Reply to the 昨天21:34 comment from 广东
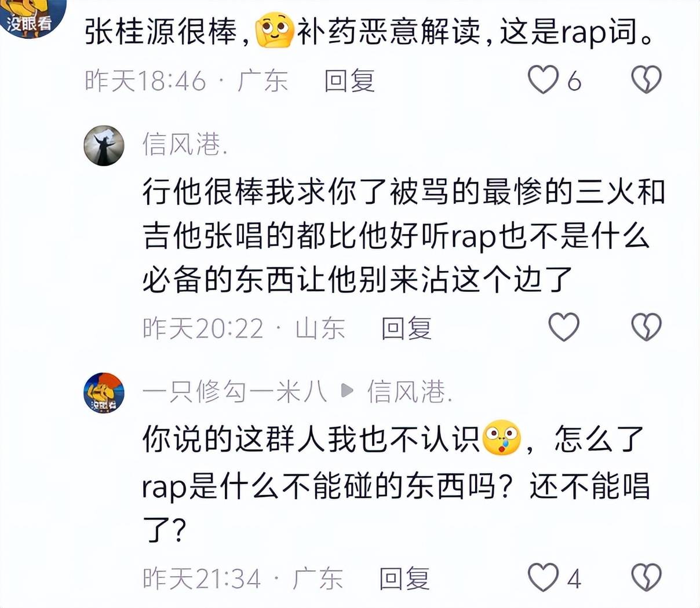 tap(404, 578)
